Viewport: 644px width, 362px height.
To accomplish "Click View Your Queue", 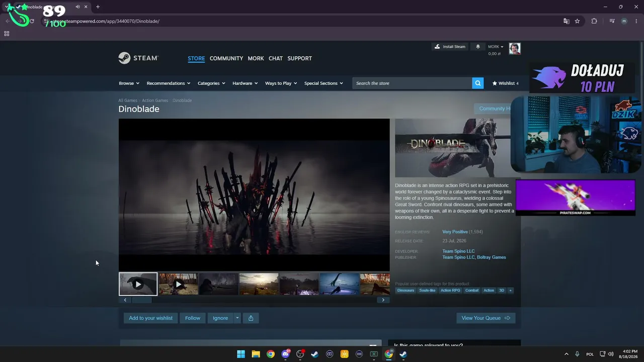I will pos(486,318).
